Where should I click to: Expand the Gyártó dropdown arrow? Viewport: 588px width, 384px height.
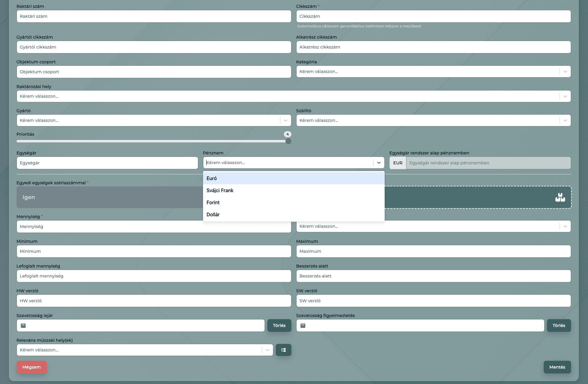click(x=285, y=120)
